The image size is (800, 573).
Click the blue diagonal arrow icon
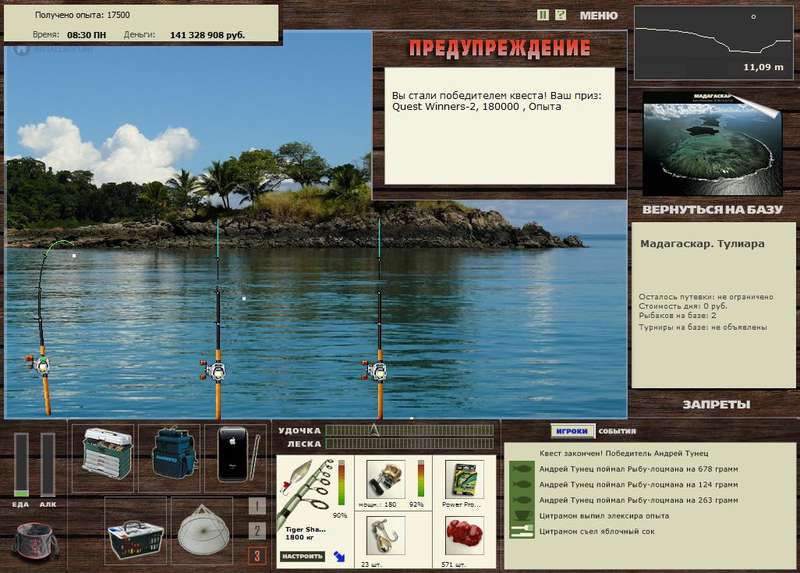click(x=339, y=556)
